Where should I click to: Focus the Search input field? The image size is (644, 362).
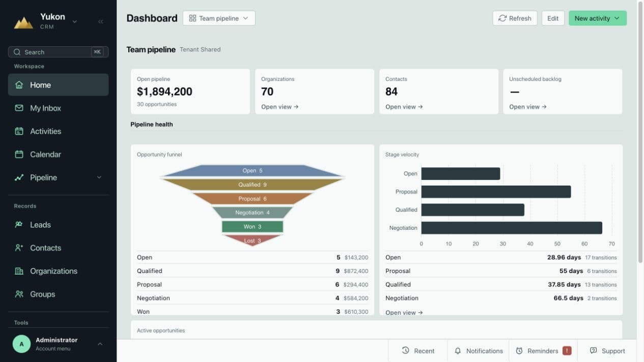coord(58,52)
